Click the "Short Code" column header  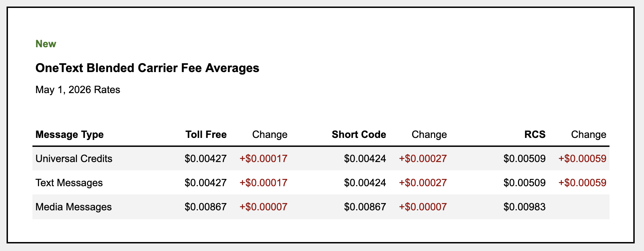click(359, 134)
